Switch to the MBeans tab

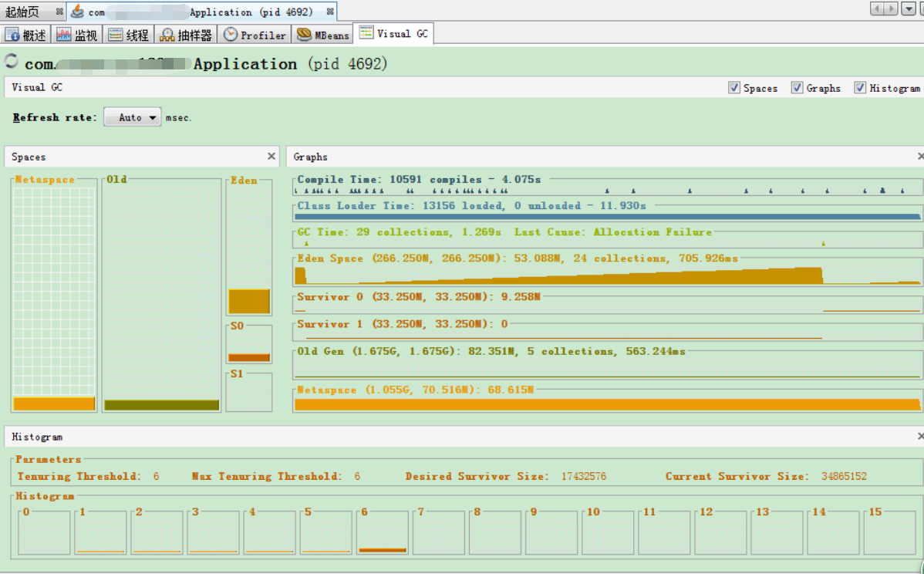coord(322,35)
